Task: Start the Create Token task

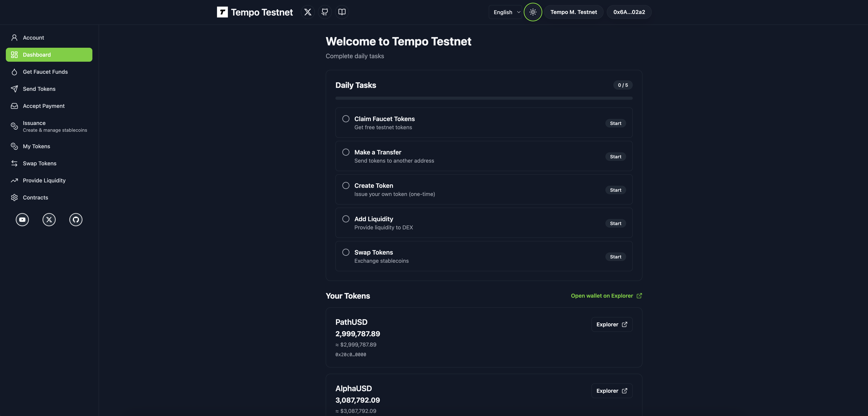Action: (615, 190)
